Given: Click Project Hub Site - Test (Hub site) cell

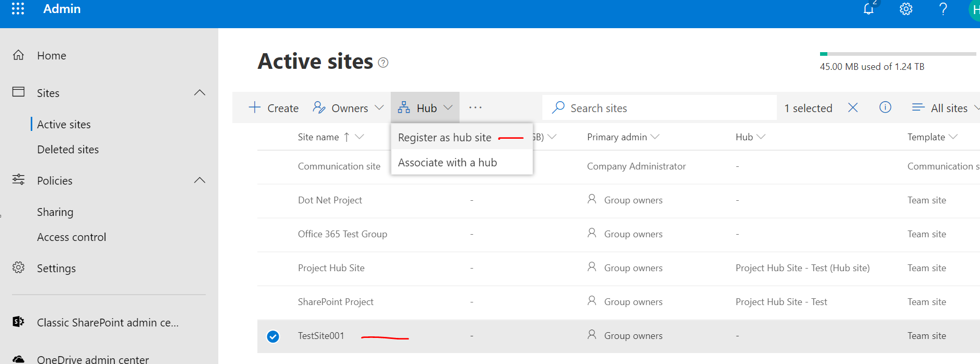Looking at the screenshot, I should point(802,268).
